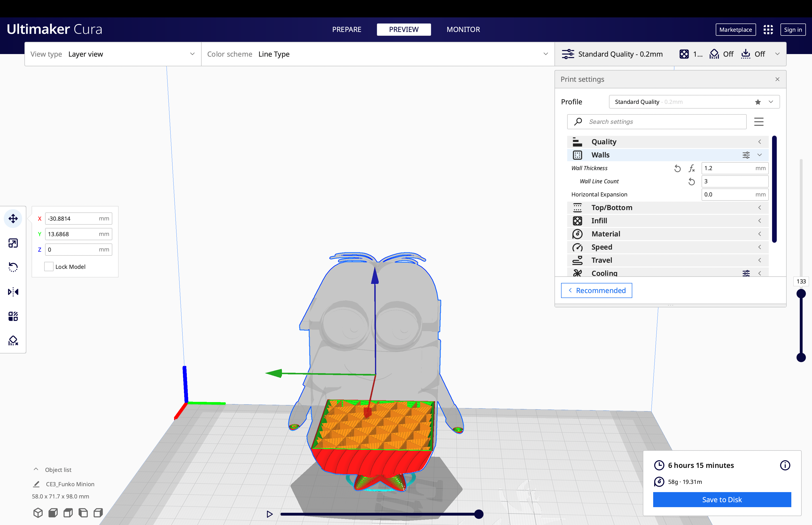Click the settings visibility hamburger menu
This screenshot has height=525, width=812.
pyautogui.click(x=758, y=122)
